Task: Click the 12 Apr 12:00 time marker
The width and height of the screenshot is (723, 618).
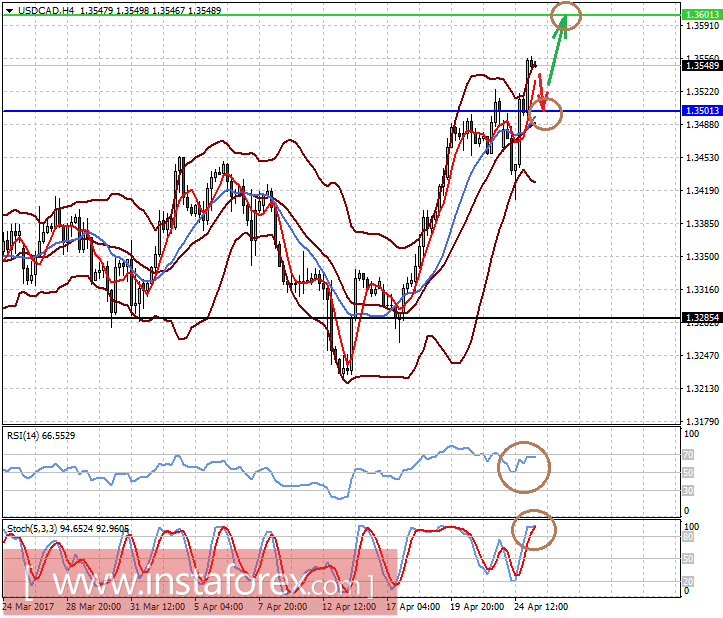Action: tap(349, 607)
